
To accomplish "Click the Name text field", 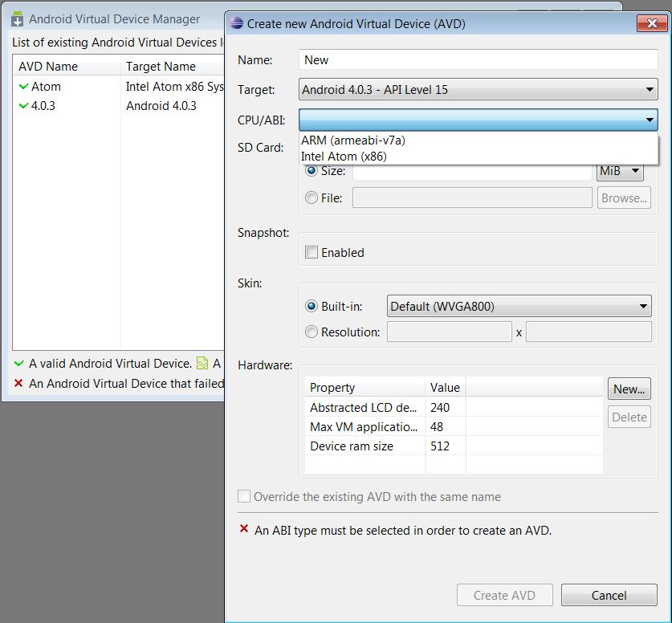I will coord(479,60).
